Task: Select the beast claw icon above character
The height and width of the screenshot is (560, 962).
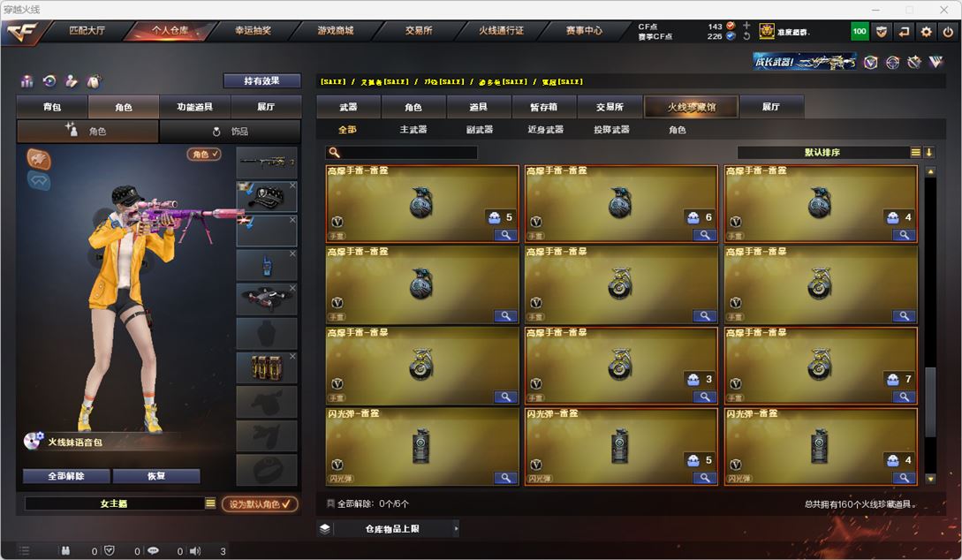Action: pos(39,160)
